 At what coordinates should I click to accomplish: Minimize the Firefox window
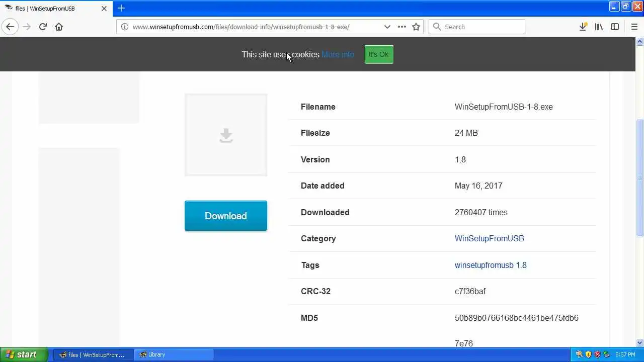tap(614, 7)
